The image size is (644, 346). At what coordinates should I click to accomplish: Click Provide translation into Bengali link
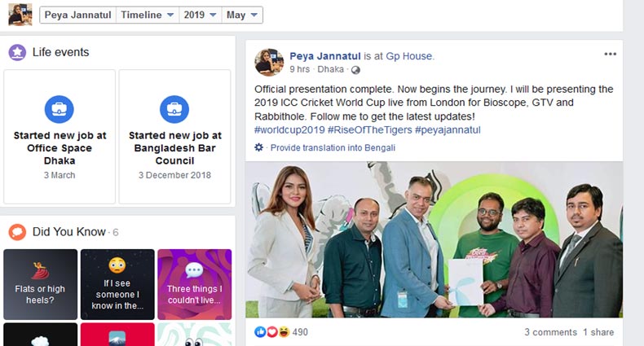[x=333, y=147]
